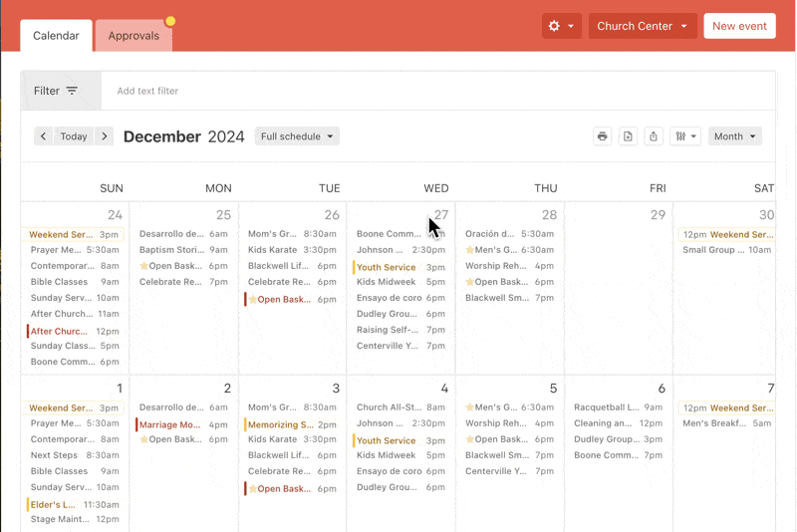The width and height of the screenshot is (797, 532).
Task: Open Worship Reh... 4pm on Nov 28
Action: coord(509,266)
